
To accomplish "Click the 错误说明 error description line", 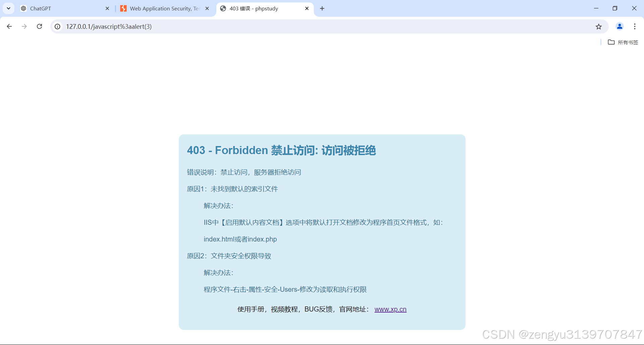I will point(244,172).
